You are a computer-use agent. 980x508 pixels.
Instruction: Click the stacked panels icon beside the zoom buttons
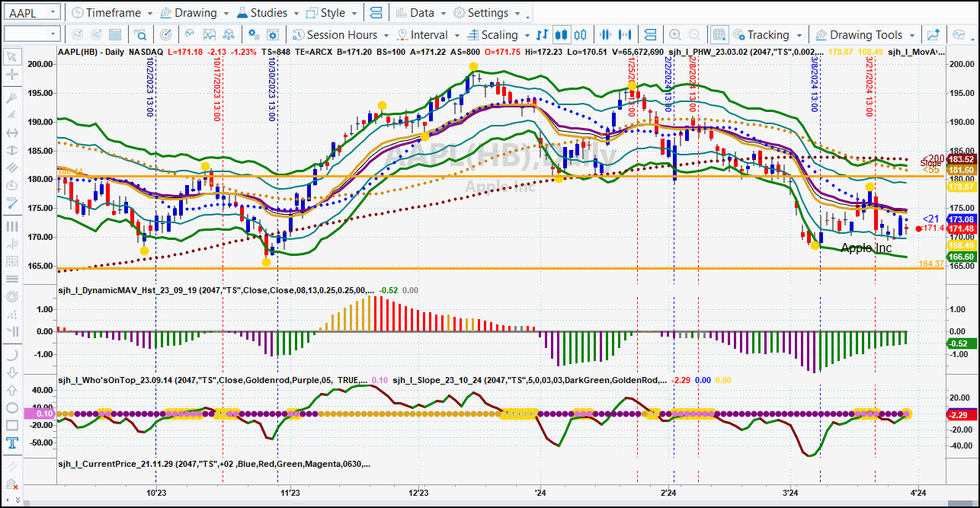tap(650, 35)
